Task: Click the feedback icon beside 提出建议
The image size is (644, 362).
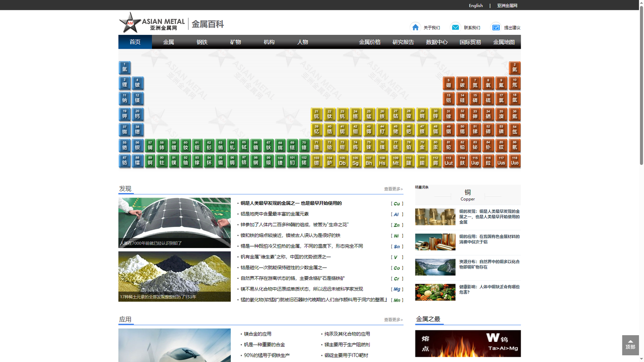Action: (x=496, y=27)
